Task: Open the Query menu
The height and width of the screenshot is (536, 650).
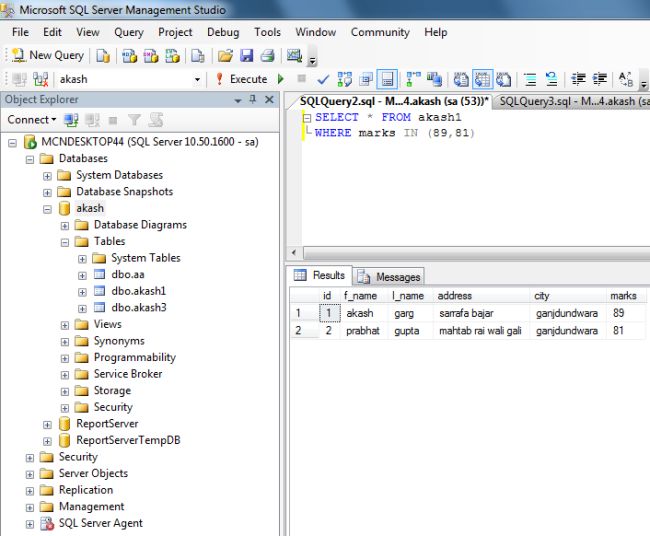Action: 128,32
